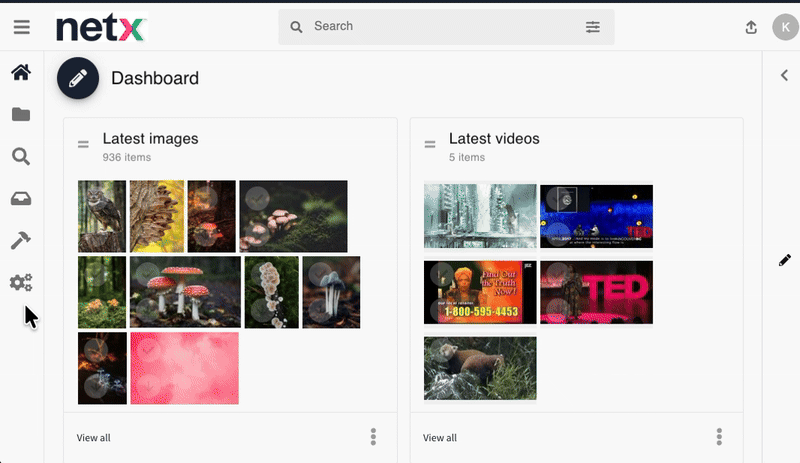
Task: Click the pencil icon in right panel
Action: [x=784, y=260]
